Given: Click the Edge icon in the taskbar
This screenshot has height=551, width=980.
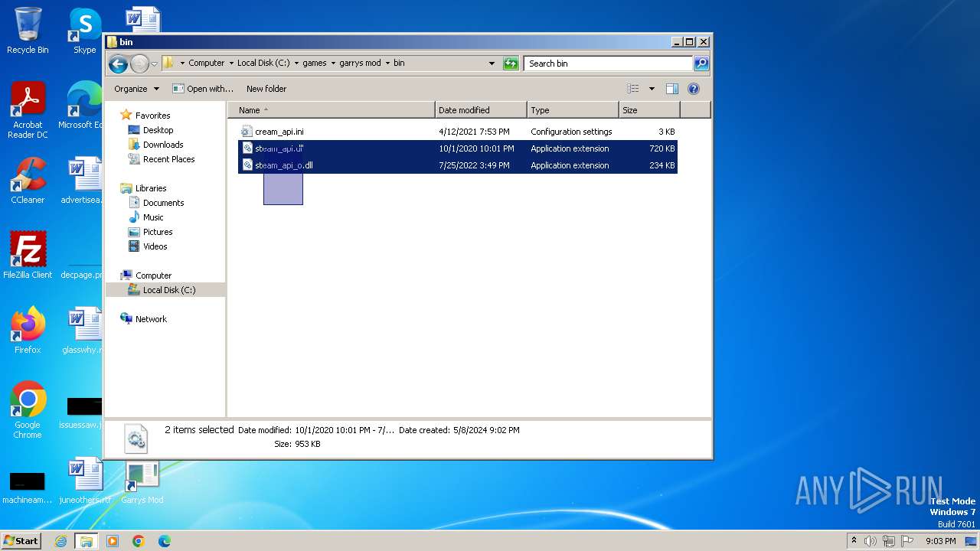Looking at the screenshot, I should (165, 541).
